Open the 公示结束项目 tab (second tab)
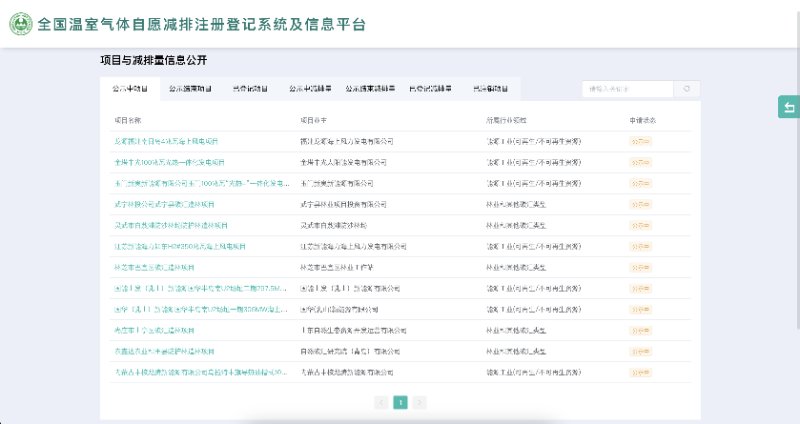The width and height of the screenshot is (800, 424). (x=190, y=89)
